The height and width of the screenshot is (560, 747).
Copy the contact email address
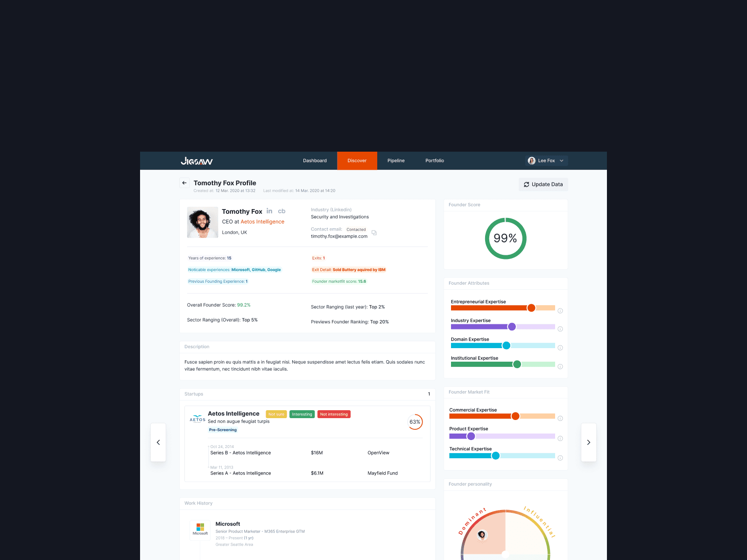(374, 233)
